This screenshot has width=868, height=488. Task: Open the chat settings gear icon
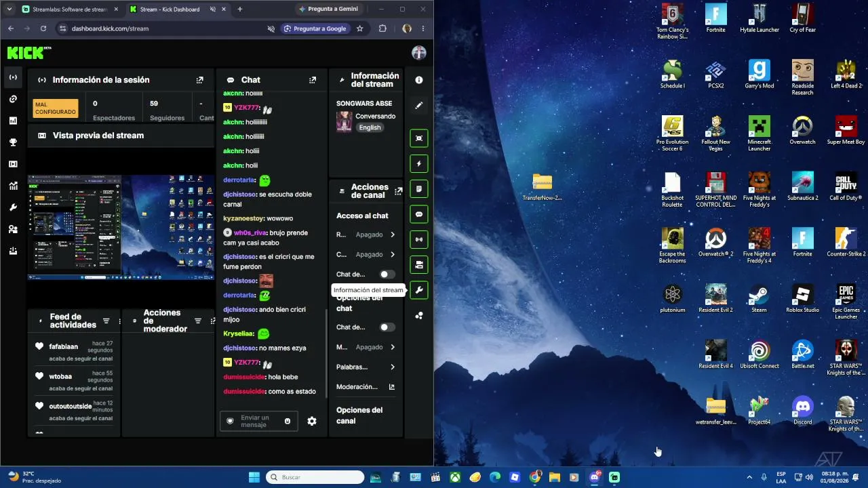pos(312,421)
